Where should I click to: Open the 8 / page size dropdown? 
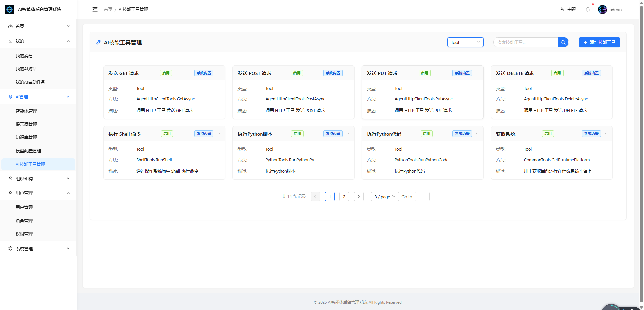(x=385, y=197)
